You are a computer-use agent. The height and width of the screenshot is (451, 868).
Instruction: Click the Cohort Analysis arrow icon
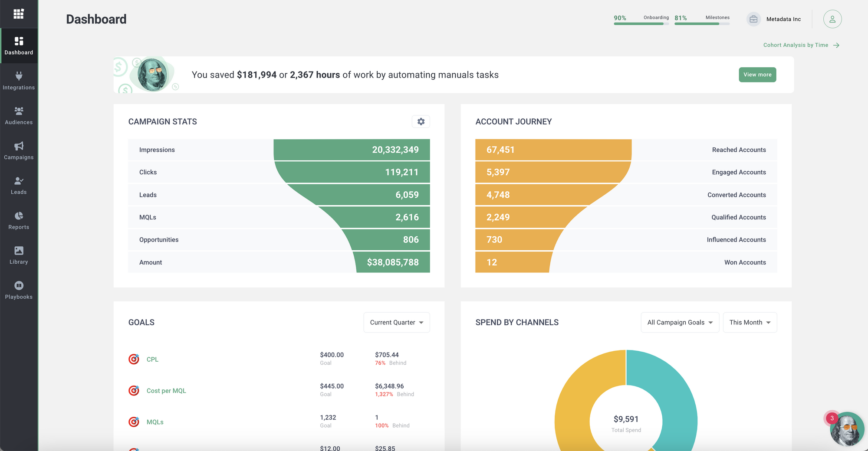836,45
